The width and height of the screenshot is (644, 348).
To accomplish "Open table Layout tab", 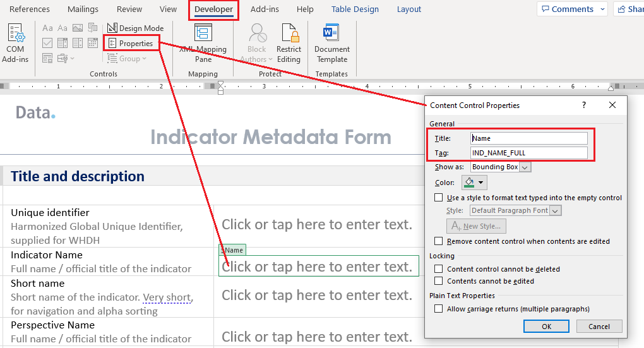I will (408, 9).
